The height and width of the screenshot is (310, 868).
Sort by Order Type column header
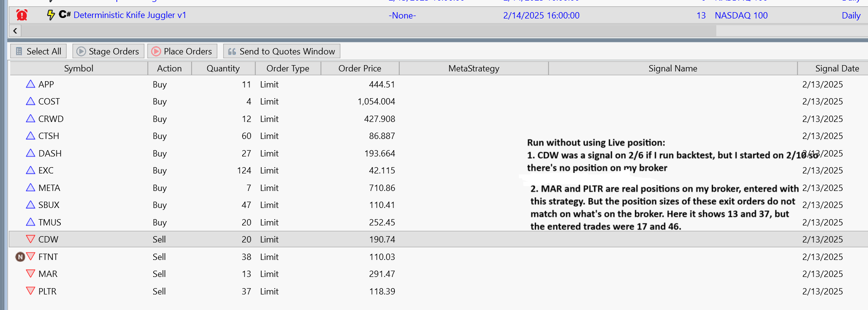point(288,69)
